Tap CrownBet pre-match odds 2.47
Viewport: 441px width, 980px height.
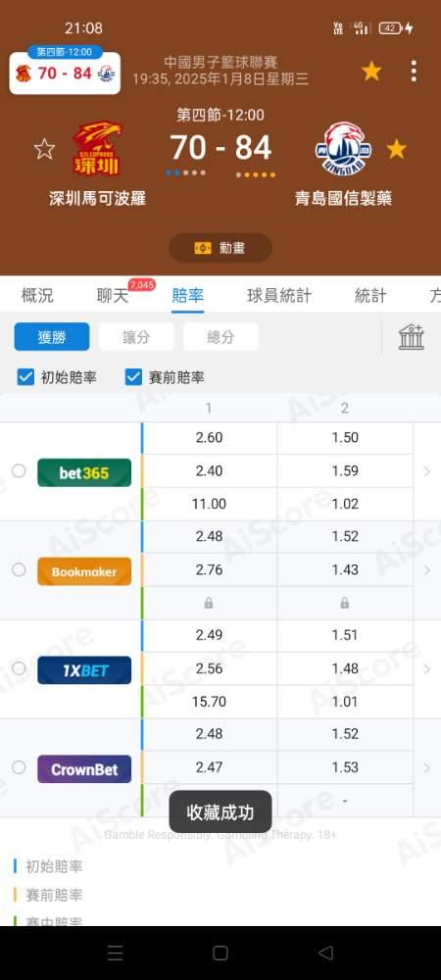click(x=210, y=767)
